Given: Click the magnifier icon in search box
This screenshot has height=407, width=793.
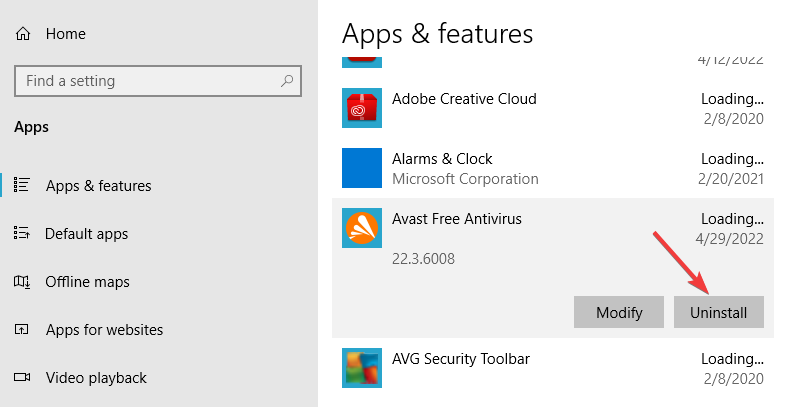Looking at the screenshot, I should (287, 81).
